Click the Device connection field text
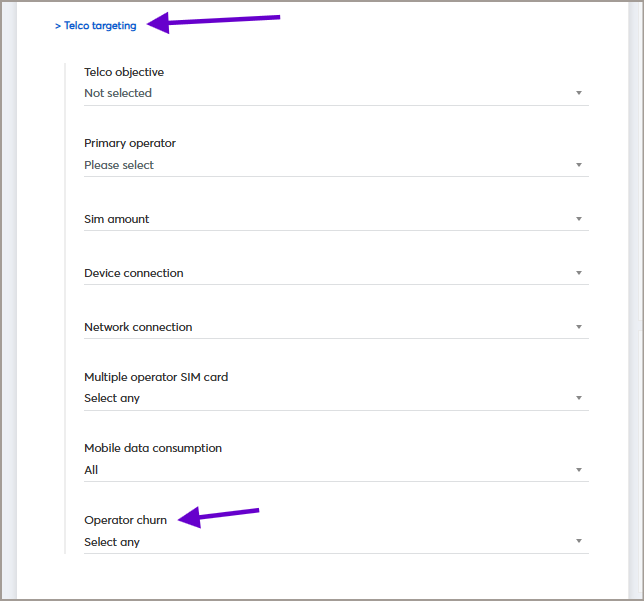The height and width of the screenshot is (601, 644). pyautogui.click(x=134, y=273)
